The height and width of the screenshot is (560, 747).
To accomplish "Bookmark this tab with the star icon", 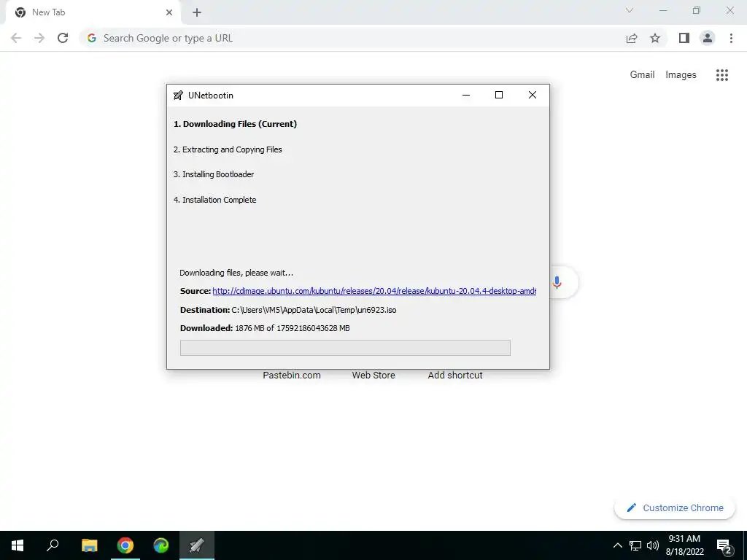I will 655,38.
